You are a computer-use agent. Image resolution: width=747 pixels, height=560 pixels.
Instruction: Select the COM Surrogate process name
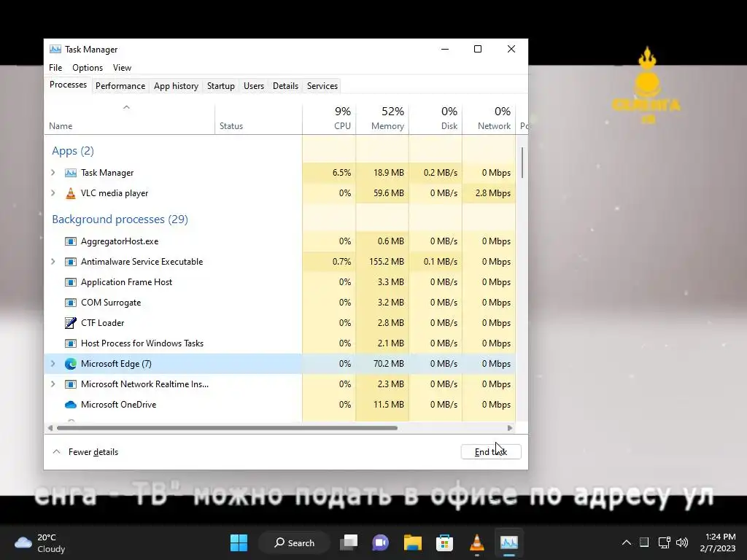(x=111, y=303)
